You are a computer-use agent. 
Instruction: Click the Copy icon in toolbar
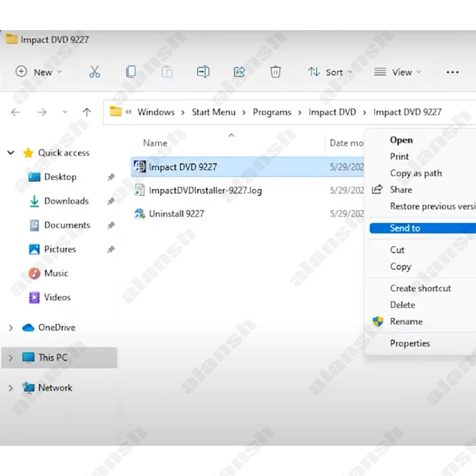tap(131, 72)
